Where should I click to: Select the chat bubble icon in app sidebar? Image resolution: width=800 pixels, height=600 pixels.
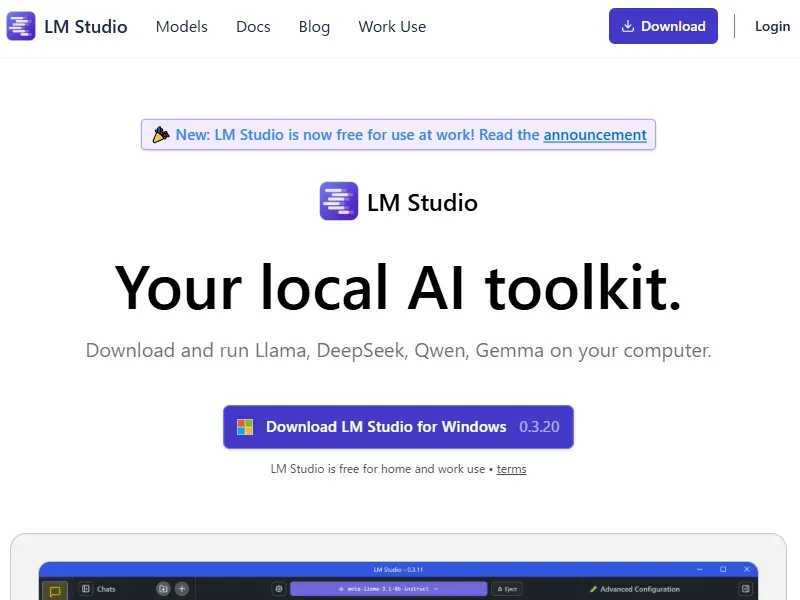point(56,589)
